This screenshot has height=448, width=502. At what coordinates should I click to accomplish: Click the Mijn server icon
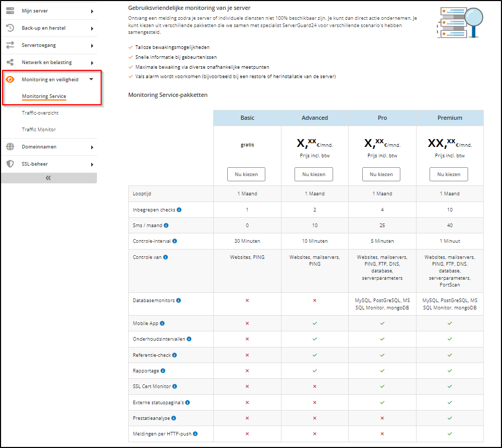coord(11,10)
